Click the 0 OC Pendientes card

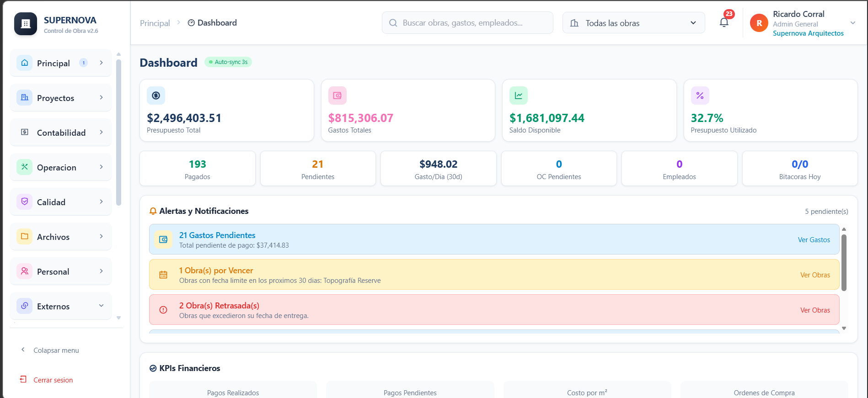point(559,169)
